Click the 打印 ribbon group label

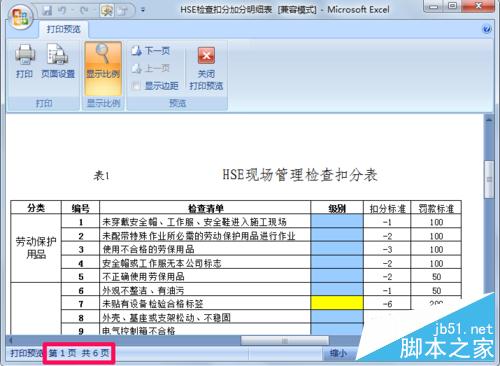tap(44, 103)
